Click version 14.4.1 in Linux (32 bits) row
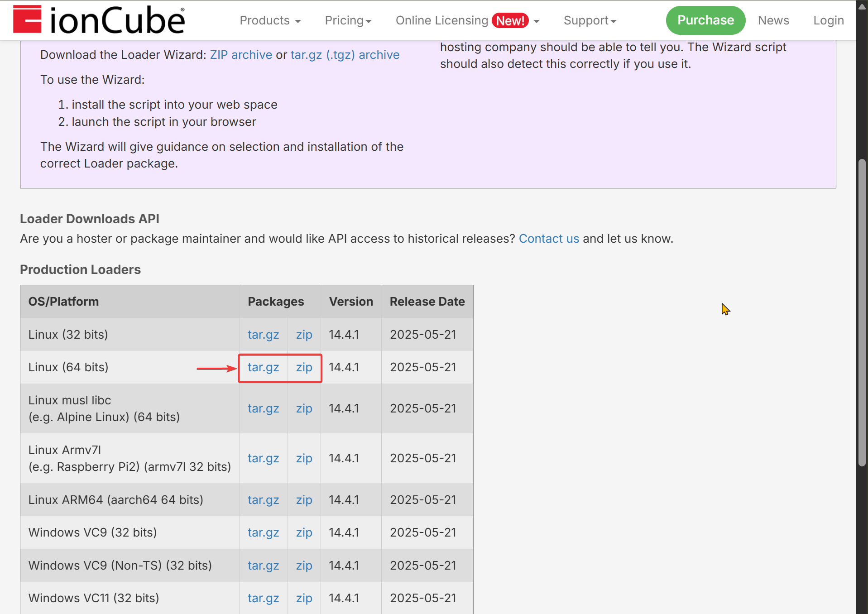Image resolution: width=868 pixels, height=614 pixels. tap(344, 335)
